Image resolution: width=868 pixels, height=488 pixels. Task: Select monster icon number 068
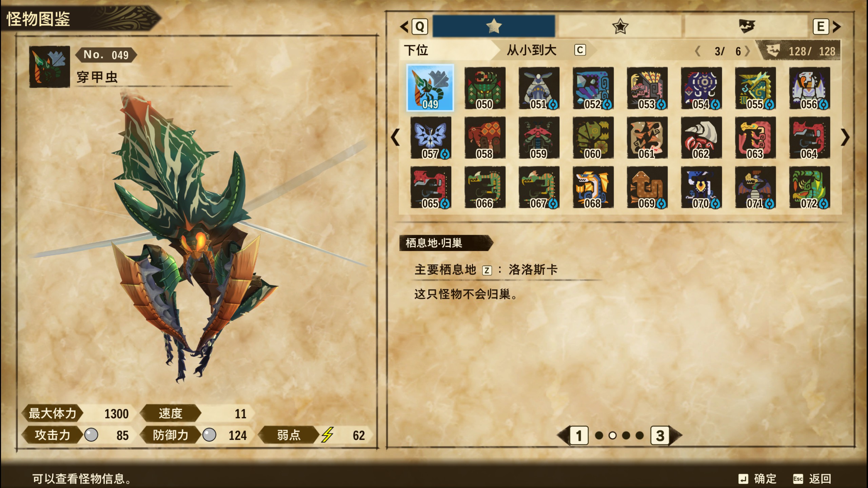tap(593, 187)
